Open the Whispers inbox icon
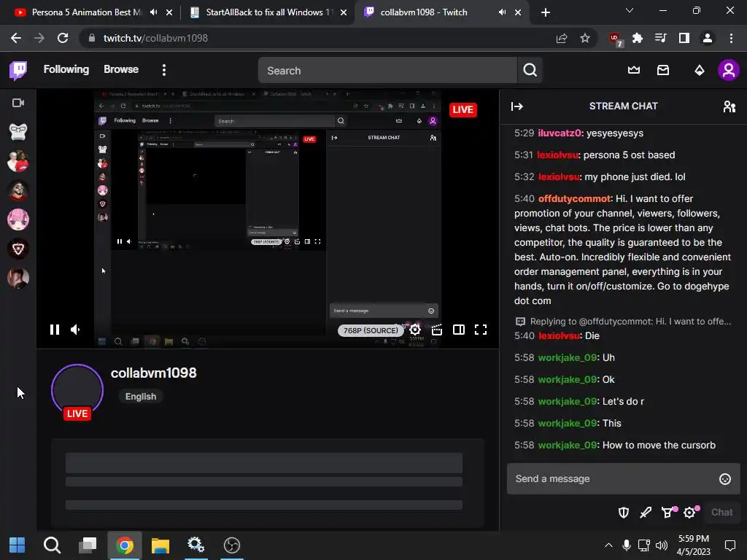Image resolution: width=747 pixels, height=560 pixels. click(662, 70)
